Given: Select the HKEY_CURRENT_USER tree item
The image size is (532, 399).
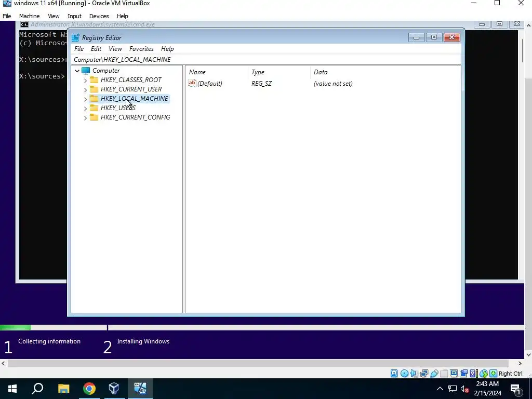Looking at the screenshot, I should 131,89.
